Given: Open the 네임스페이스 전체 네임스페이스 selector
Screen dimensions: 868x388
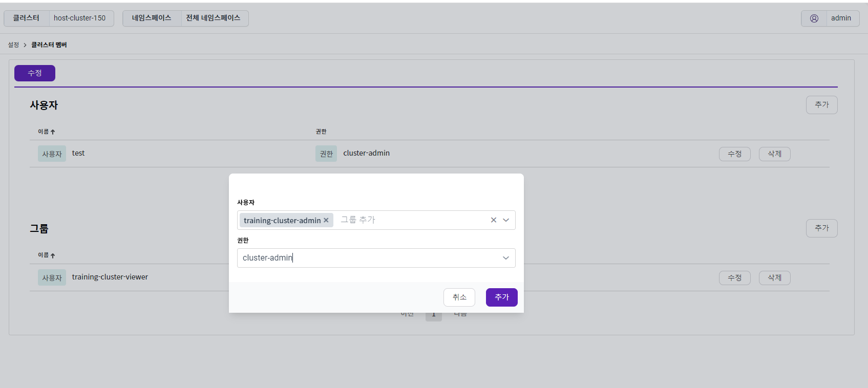Looking at the screenshot, I should [185, 18].
